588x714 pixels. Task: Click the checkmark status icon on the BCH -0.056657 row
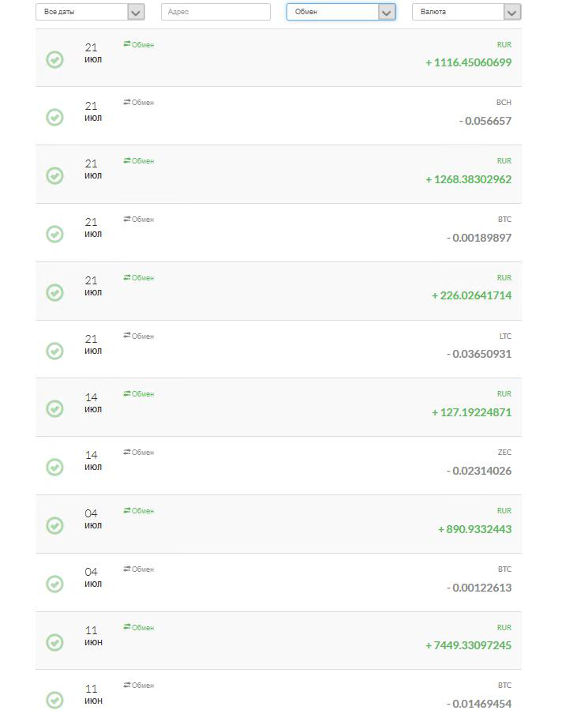(x=54, y=118)
